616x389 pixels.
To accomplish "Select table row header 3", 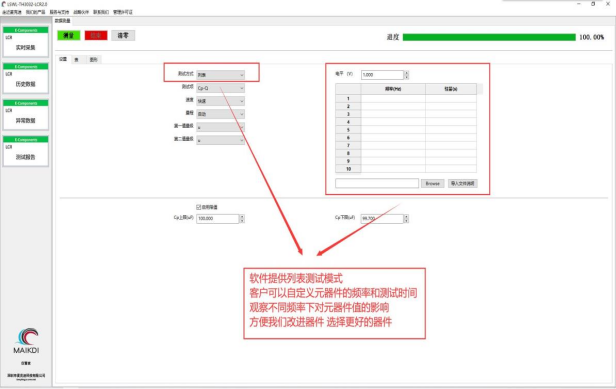I will 348,114.
